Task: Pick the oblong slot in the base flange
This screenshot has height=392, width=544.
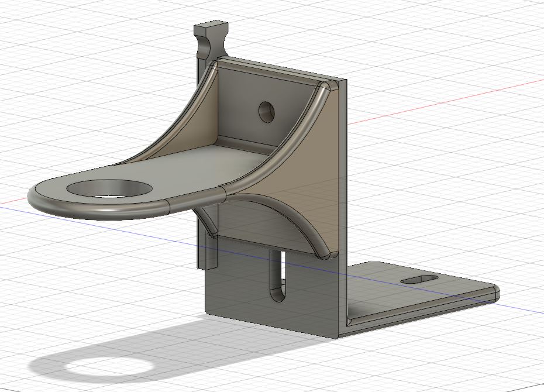Action: 419,280
